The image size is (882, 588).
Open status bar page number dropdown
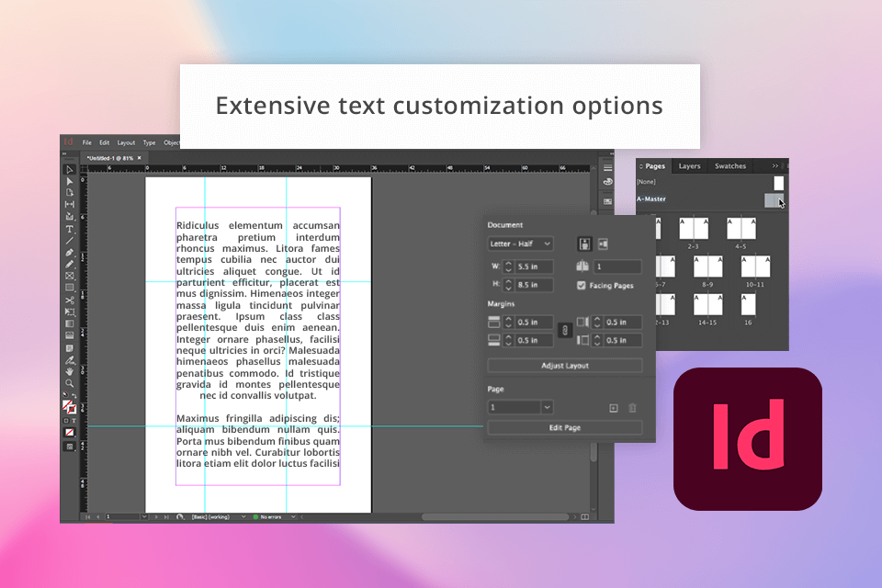coord(144,516)
